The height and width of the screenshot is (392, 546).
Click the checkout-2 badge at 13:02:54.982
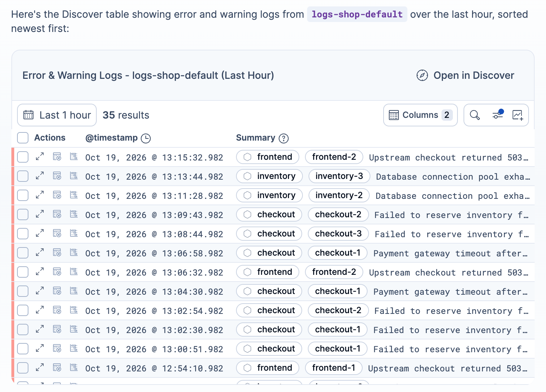tap(338, 310)
